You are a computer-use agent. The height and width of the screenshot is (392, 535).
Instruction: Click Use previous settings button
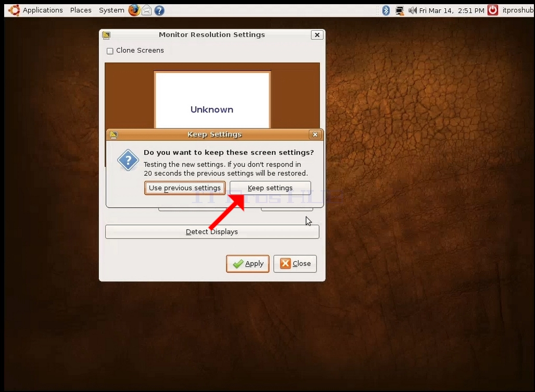coord(185,188)
